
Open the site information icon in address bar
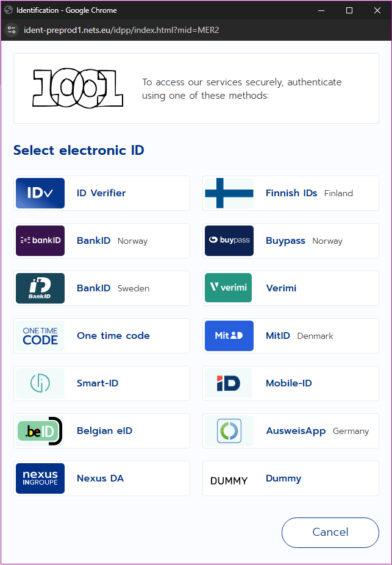point(12,30)
